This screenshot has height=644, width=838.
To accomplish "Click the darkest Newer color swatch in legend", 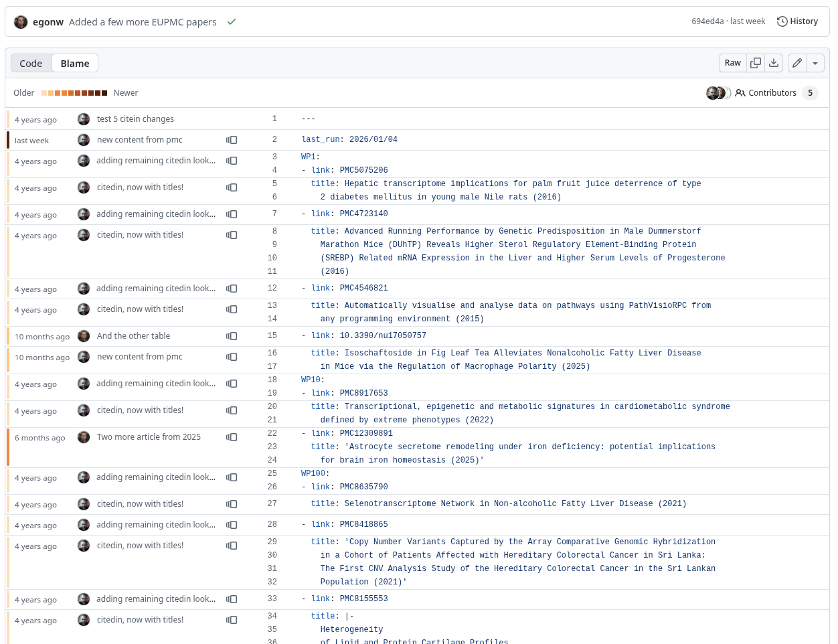I will (104, 93).
